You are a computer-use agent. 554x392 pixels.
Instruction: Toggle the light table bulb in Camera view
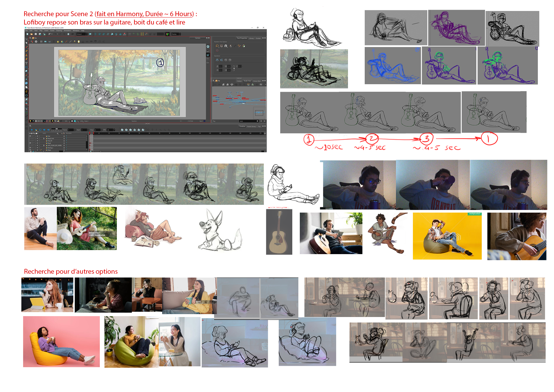(x=30, y=121)
